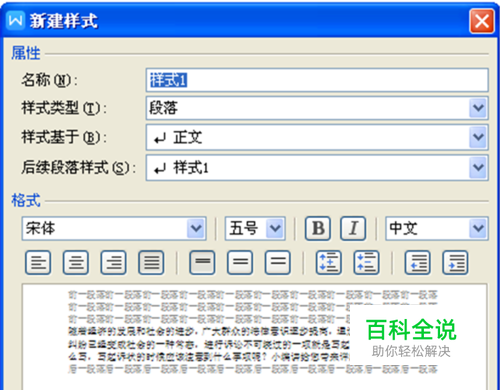
Task: Choose double line spacing icon
Action: click(x=277, y=263)
